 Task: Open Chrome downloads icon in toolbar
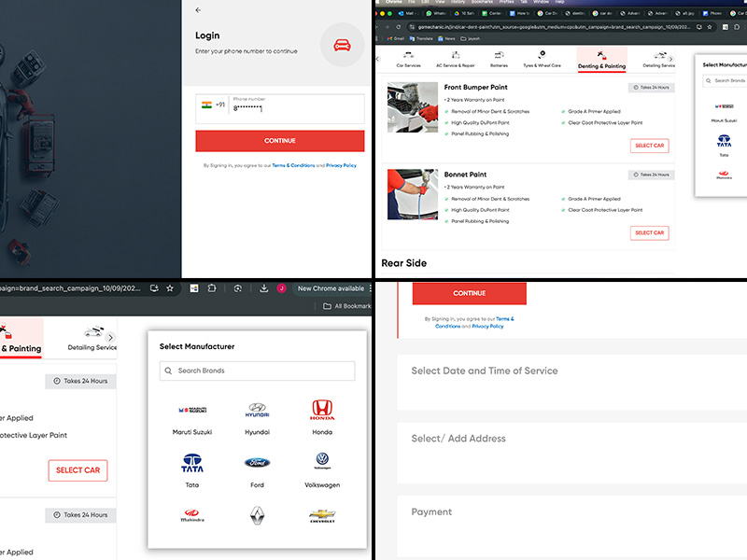click(264, 288)
